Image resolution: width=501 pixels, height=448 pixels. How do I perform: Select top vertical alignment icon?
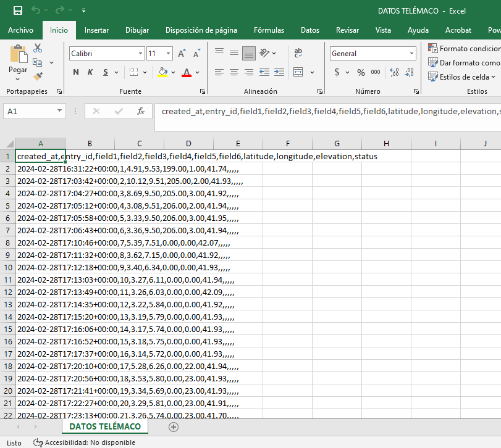[219, 52]
